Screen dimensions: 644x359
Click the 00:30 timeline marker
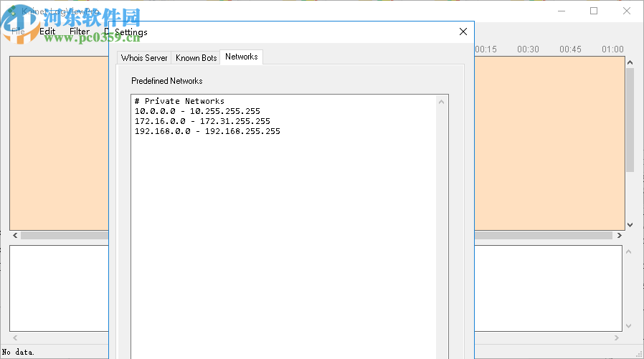[528, 49]
